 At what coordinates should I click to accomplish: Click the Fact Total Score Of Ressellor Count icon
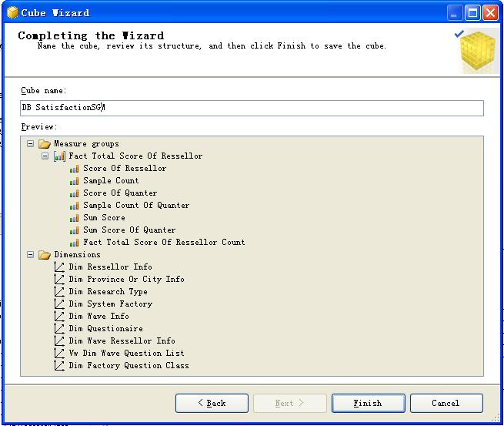click(74, 243)
